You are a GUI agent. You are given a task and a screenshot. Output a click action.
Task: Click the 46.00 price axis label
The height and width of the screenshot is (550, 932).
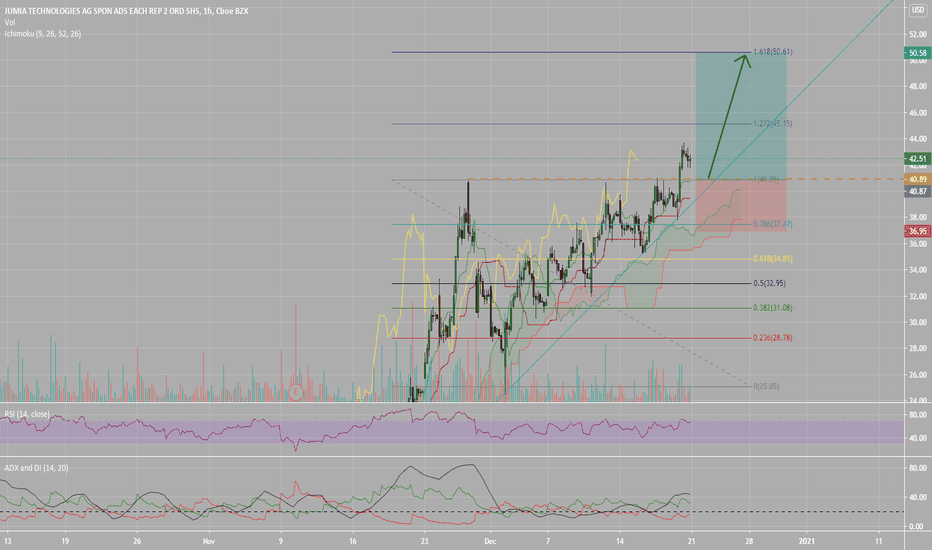917,113
